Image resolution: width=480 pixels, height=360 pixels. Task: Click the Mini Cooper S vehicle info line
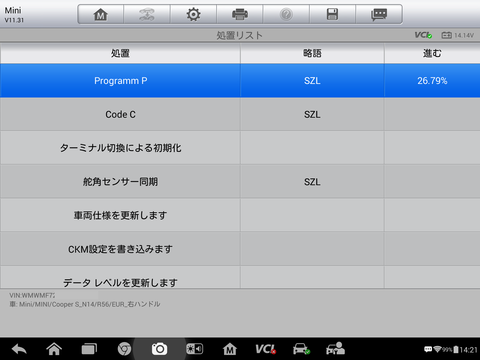pos(85,304)
